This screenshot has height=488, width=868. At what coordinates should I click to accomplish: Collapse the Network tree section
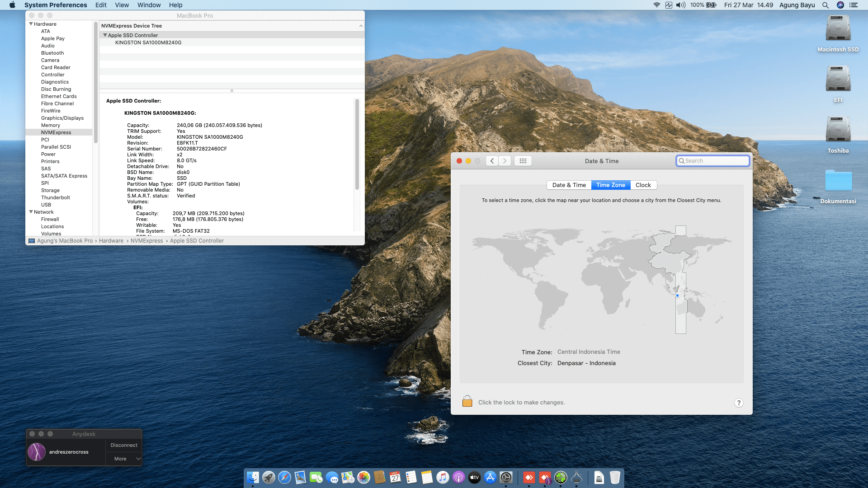pyautogui.click(x=31, y=212)
